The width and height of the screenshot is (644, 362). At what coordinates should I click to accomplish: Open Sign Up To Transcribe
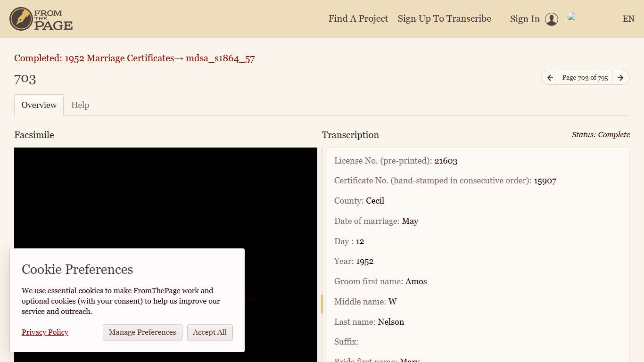[444, 19]
